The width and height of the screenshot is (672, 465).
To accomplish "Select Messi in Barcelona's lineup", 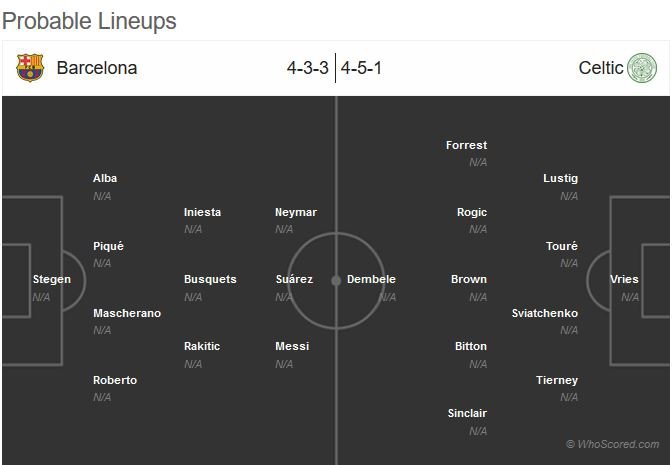I will (292, 346).
